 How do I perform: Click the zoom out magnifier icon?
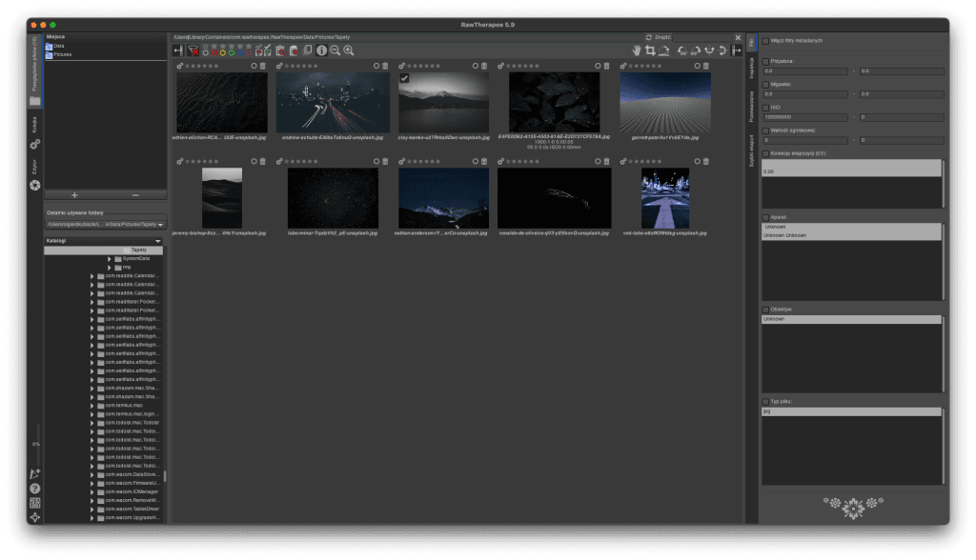click(x=335, y=50)
